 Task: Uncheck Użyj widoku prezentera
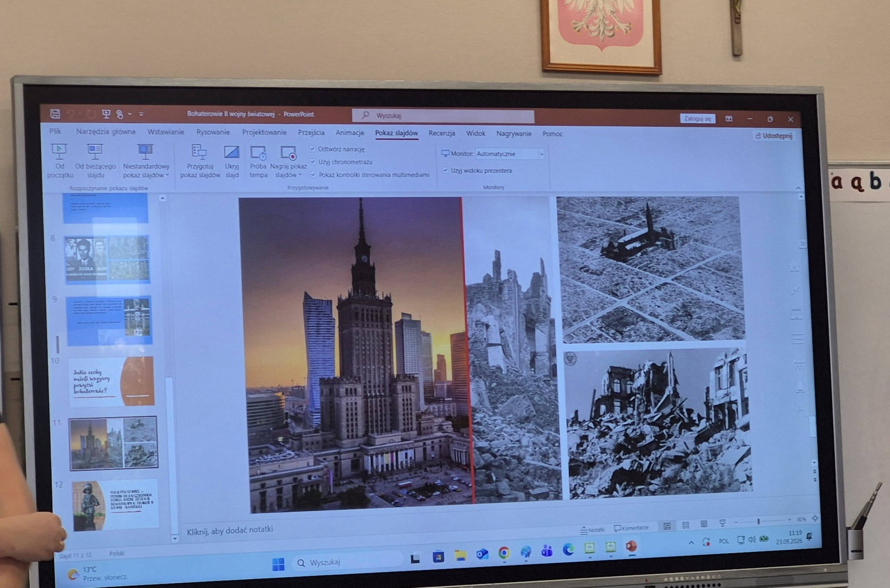click(445, 170)
